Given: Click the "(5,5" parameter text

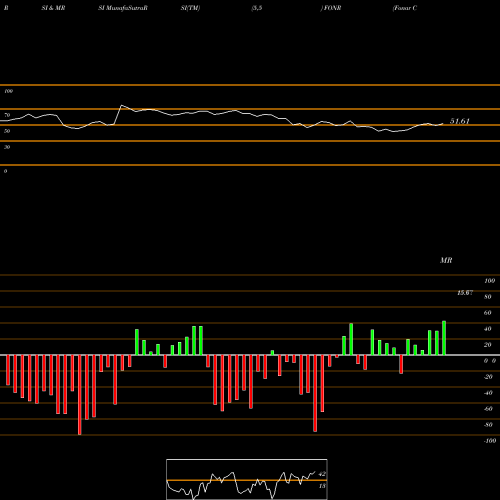Looking at the screenshot, I should coord(257,8).
